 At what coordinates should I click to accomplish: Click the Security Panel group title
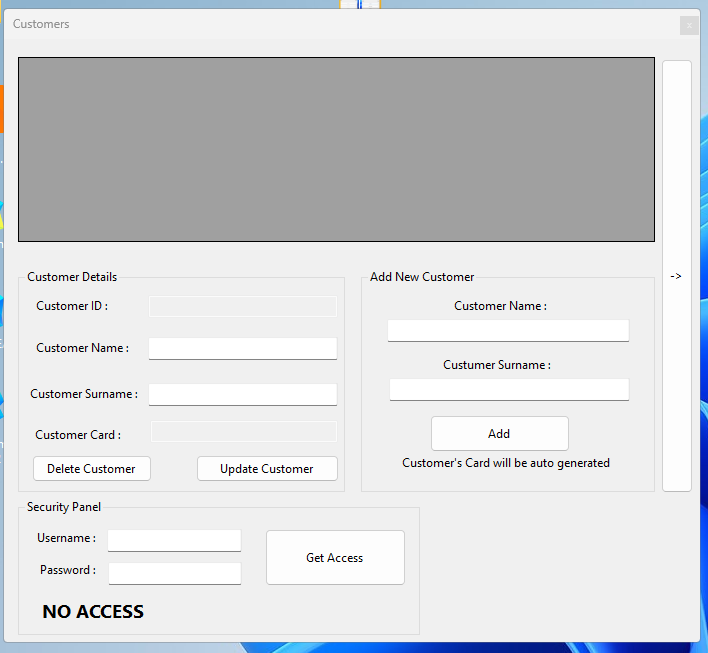pyautogui.click(x=64, y=507)
